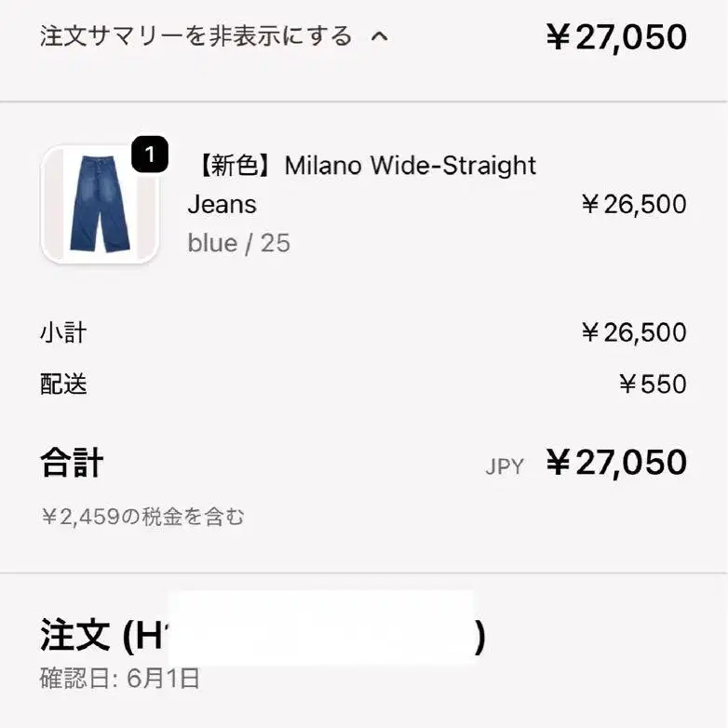The image size is (728, 728).
Task: Click the 配送 shipping label
Action: coord(63,384)
